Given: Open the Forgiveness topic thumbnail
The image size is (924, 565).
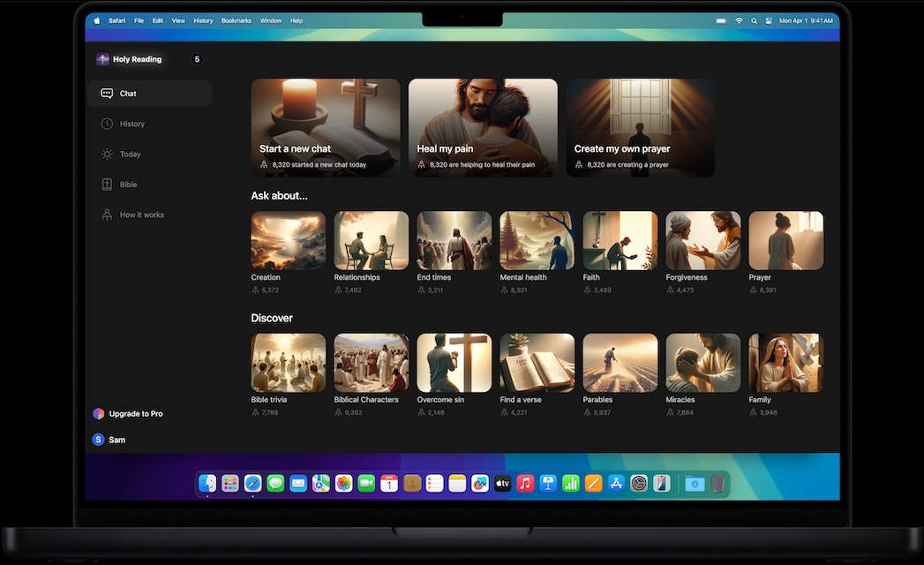Looking at the screenshot, I should (702, 240).
